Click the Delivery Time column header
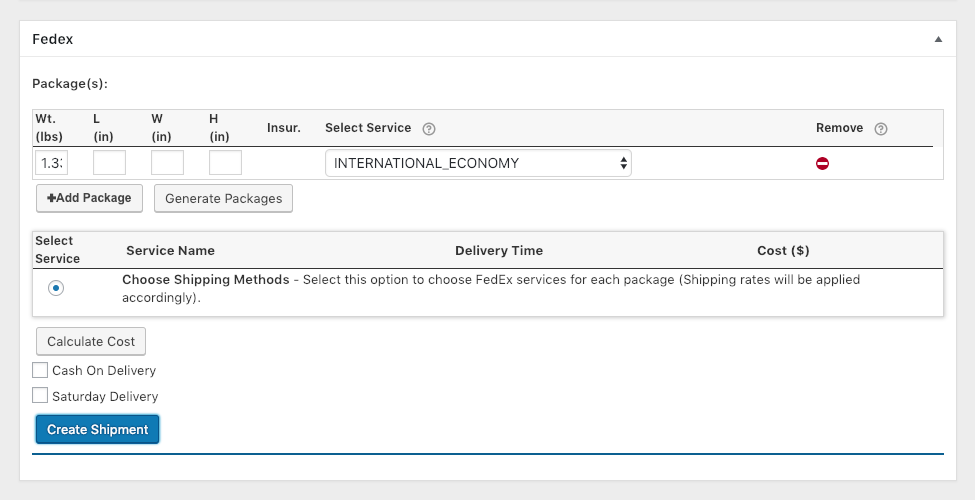Image resolution: width=975 pixels, height=500 pixels. pyautogui.click(x=499, y=251)
